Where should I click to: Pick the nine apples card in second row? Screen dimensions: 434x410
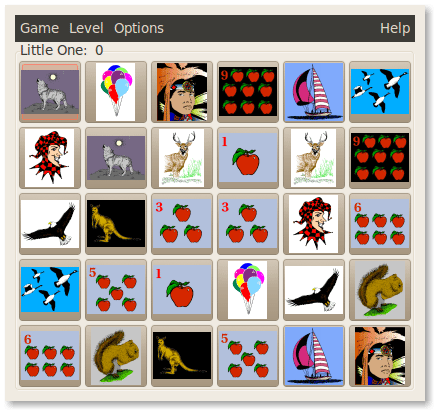[x=380, y=158]
